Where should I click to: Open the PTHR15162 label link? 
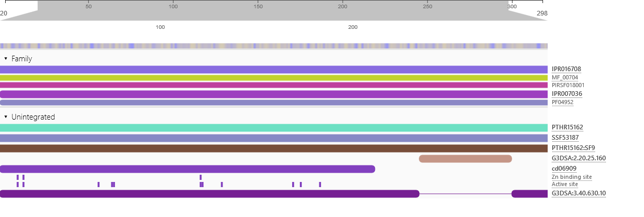pyautogui.click(x=567, y=127)
